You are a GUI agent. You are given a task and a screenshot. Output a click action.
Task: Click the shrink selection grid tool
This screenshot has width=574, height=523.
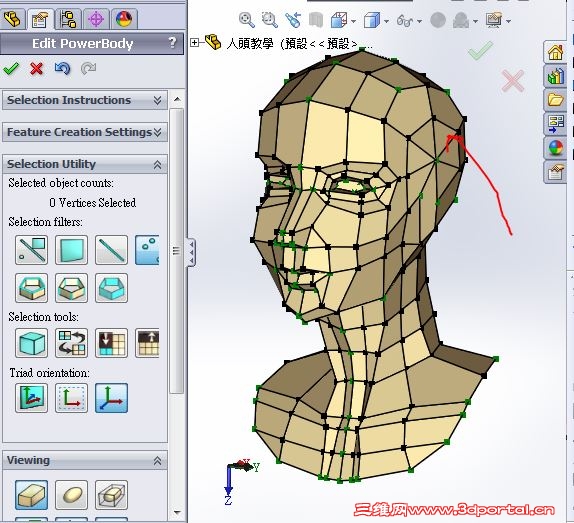click(x=111, y=343)
